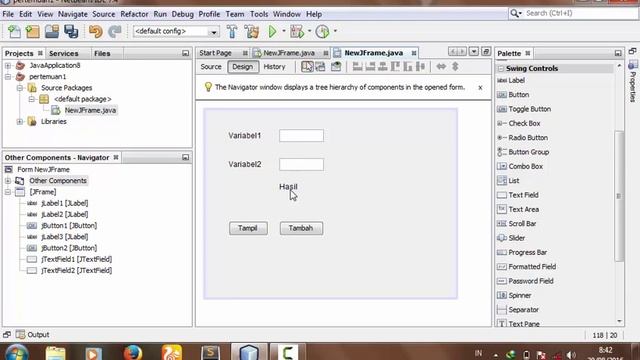Viewport: 640px width, 360px height.
Task: Click the Clean and Build icon
Action: coord(252,31)
